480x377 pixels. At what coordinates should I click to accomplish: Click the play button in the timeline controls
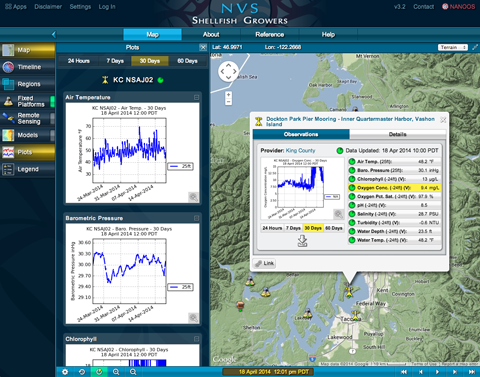tap(437, 372)
